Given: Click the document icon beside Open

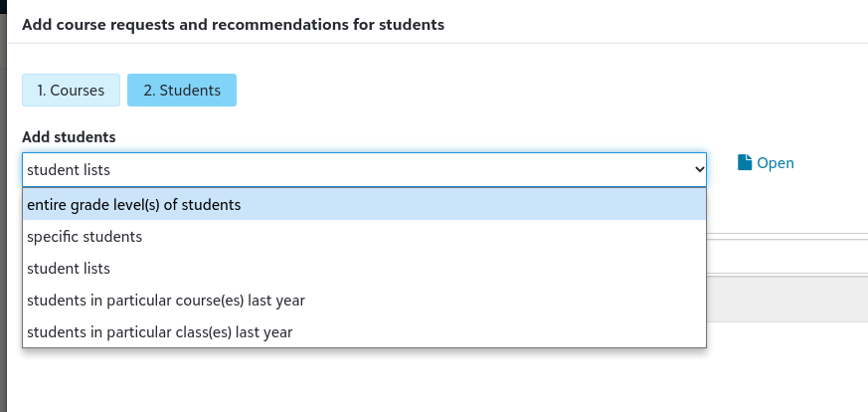Looking at the screenshot, I should point(745,162).
